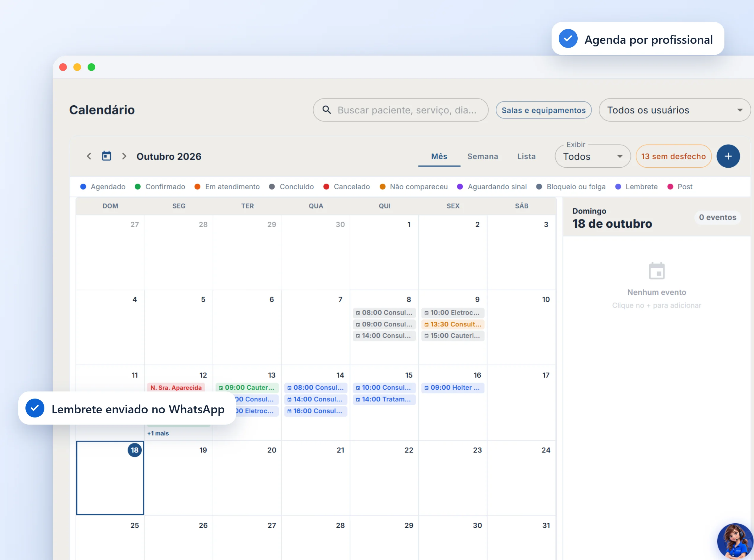Screen dimensions: 754x560
Task: Expand +1 mais on day 12
Action: [158, 433]
